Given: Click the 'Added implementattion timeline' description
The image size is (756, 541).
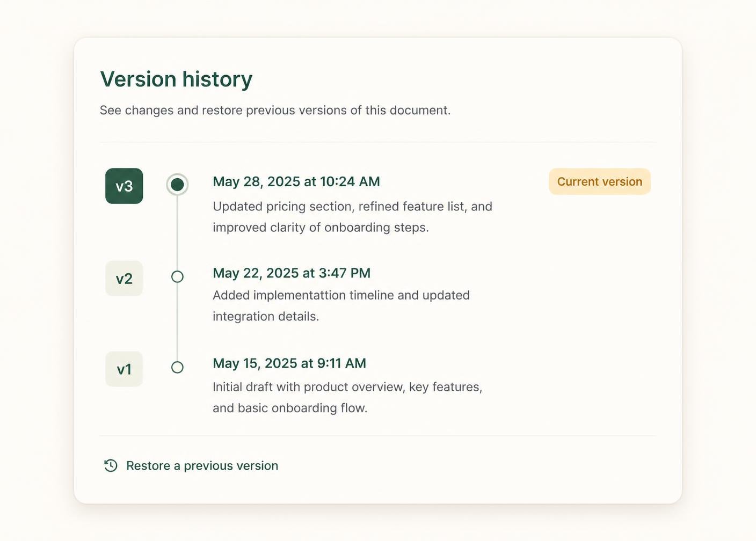Looking at the screenshot, I should [341, 306].
